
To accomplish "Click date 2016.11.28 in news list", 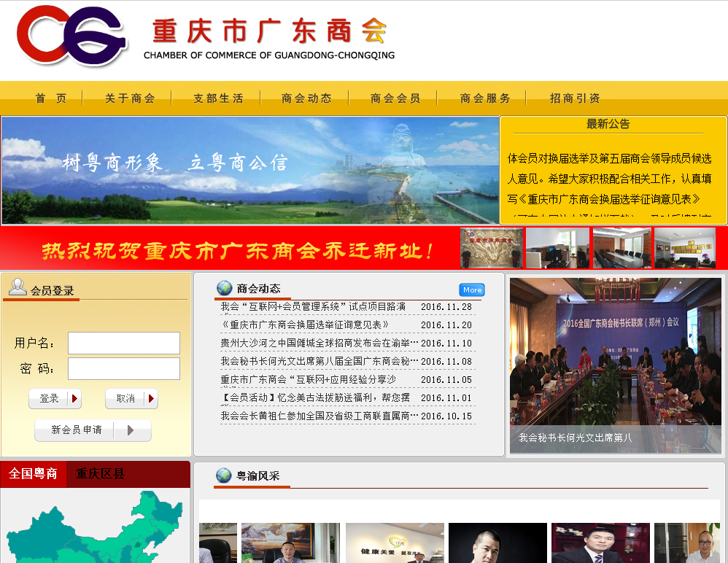I will pyautogui.click(x=446, y=307).
